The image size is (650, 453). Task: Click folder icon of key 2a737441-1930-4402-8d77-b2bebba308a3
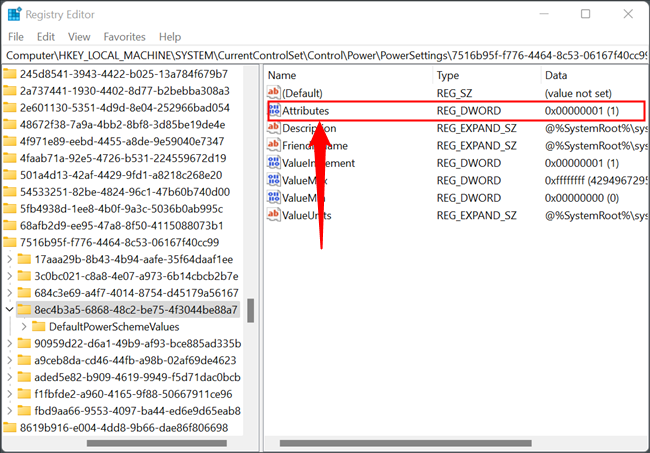point(10,90)
